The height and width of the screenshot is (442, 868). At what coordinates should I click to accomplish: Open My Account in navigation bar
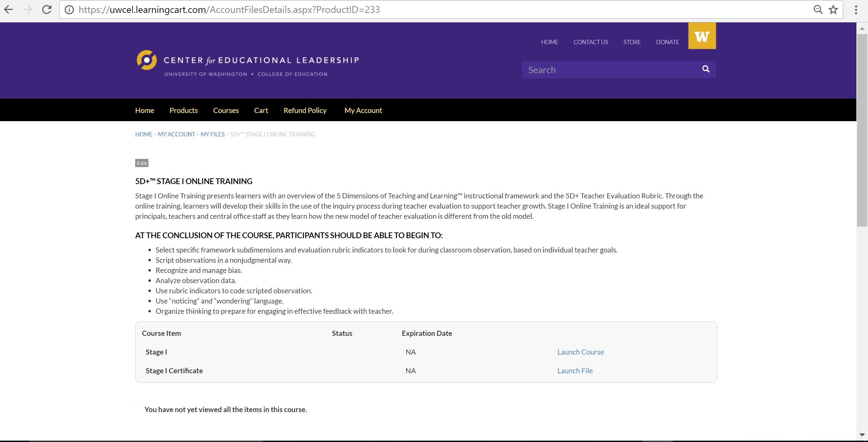[363, 110]
